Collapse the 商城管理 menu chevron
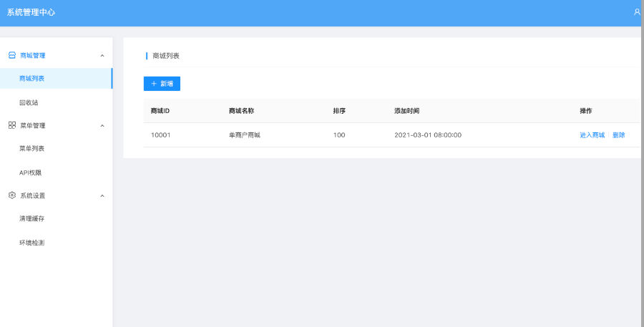 click(102, 55)
